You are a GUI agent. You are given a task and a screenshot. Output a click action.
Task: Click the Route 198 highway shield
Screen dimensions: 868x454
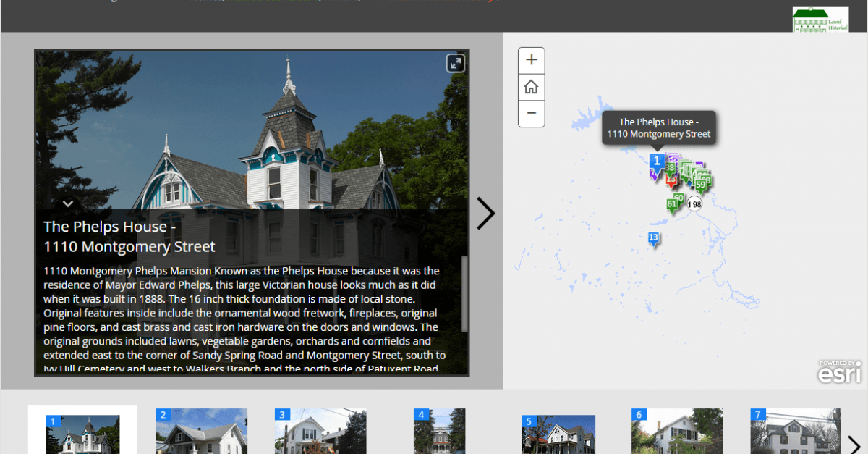click(x=694, y=203)
